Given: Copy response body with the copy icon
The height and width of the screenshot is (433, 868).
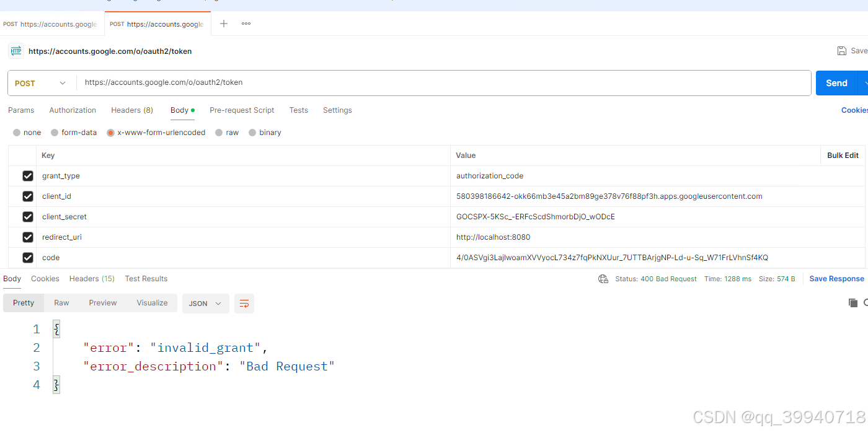Looking at the screenshot, I should pos(853,303).
